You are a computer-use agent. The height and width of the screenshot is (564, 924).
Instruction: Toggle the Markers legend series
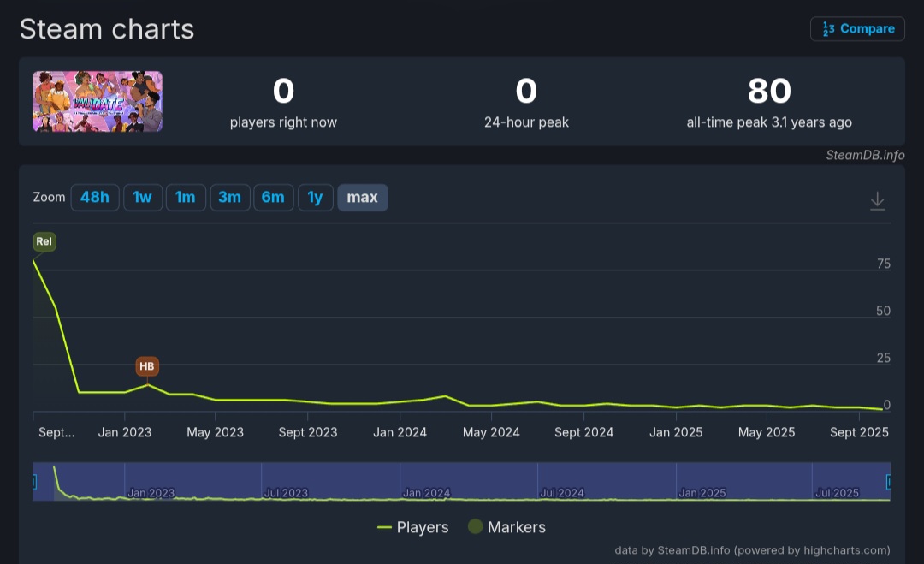(506, 527)
